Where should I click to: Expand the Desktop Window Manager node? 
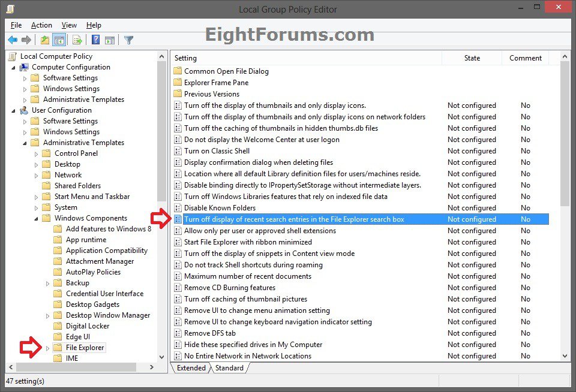point(48,316)
